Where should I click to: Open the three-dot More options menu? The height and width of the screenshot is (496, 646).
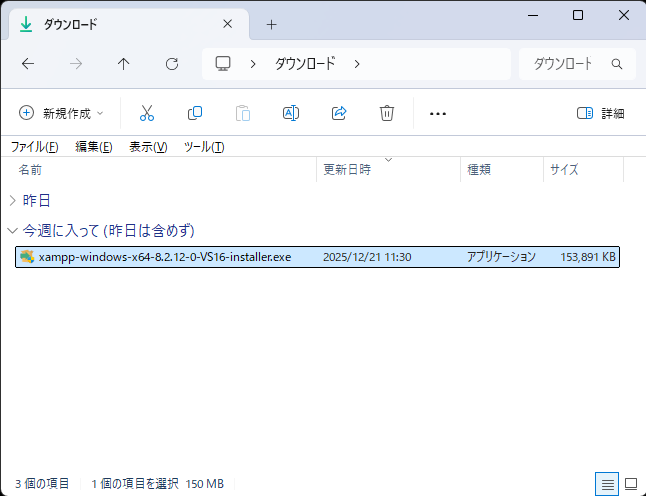point(437,113)
